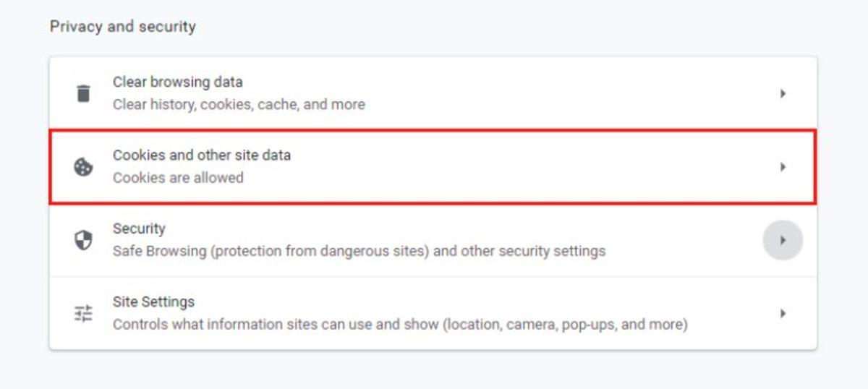Click the 'Clear history, cookies, cache, and more' text
Image resolution: width=868 pixels, height=389 pixels.
(x=239, y=104)
